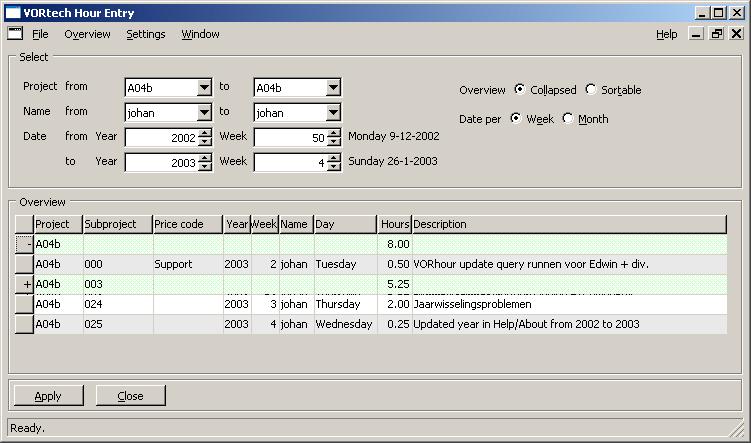Open the File menu
The width and height of the screenshot is (751, 443).
tap(40, 34)
